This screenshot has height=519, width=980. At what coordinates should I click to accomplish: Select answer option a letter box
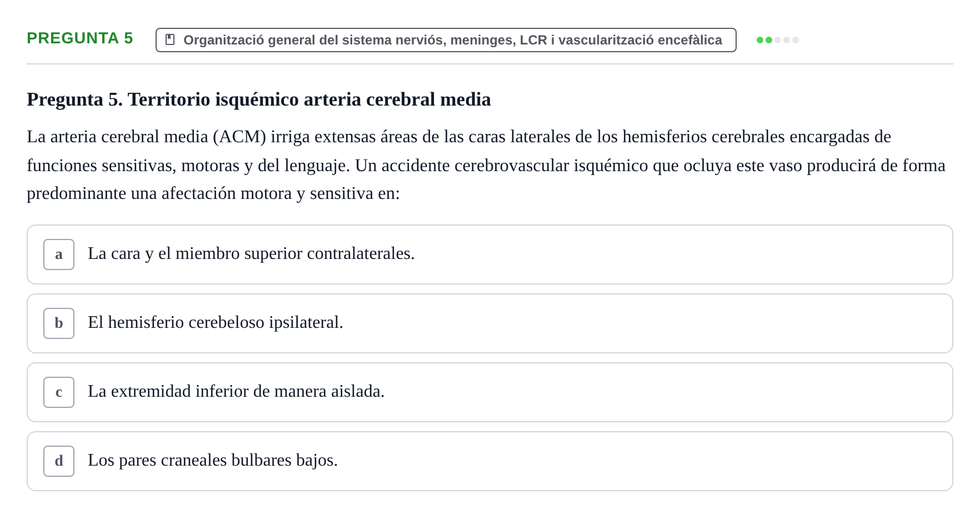(59, 254)
